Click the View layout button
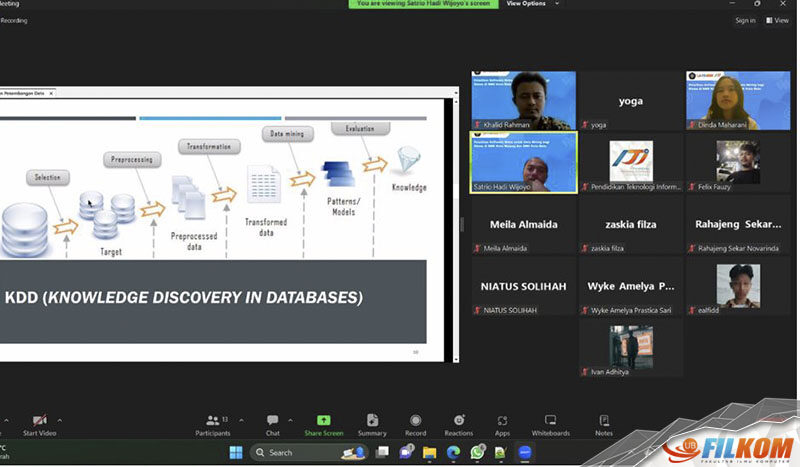Screen dimensions: 800x467 [x=777, y=20]
